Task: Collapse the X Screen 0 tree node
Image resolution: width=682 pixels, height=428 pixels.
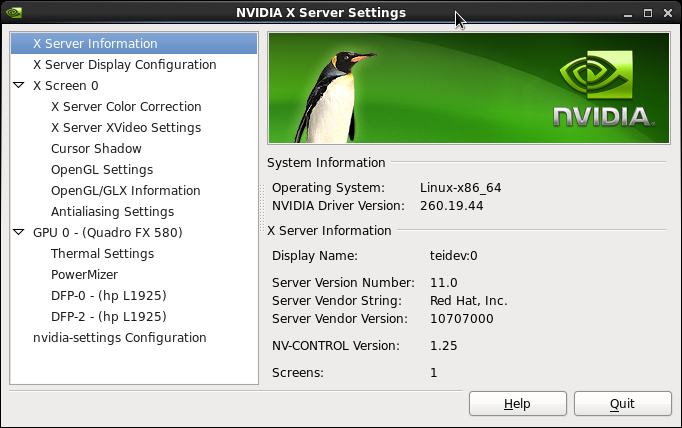Action: pos(19,86)
